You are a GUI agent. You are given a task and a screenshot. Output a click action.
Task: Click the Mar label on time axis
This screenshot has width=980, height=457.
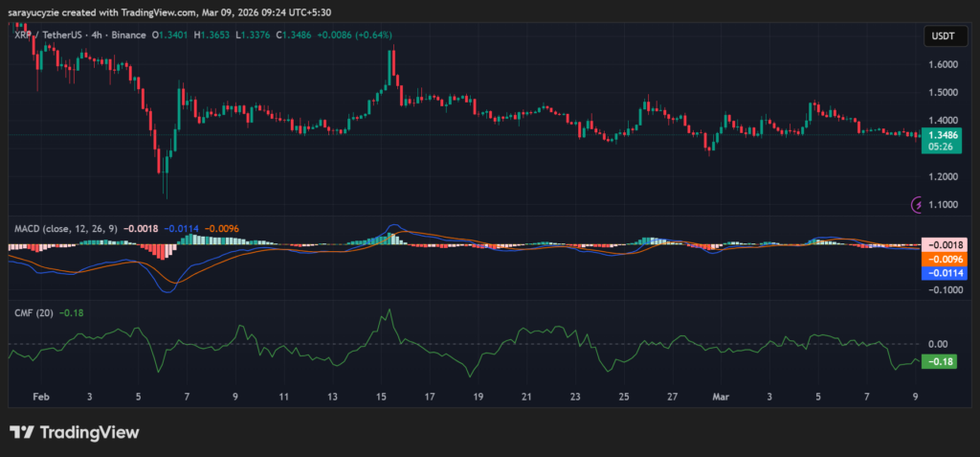coord(720,396)
